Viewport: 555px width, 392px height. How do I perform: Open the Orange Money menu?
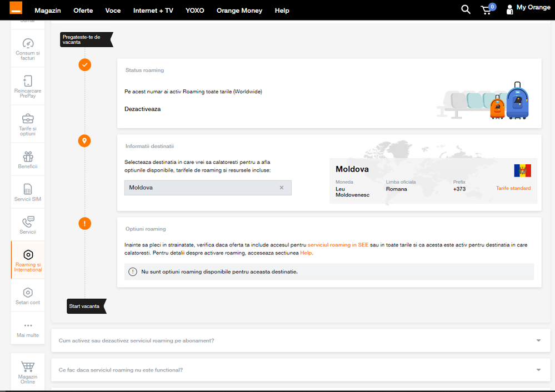(x=239, y=11)
